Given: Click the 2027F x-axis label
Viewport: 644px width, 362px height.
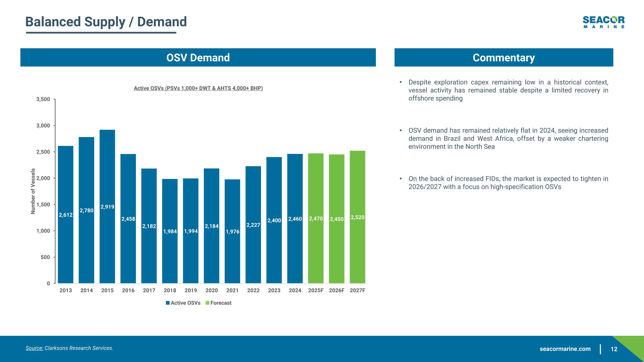Looking at the screenshot, I should pos(357,290).
